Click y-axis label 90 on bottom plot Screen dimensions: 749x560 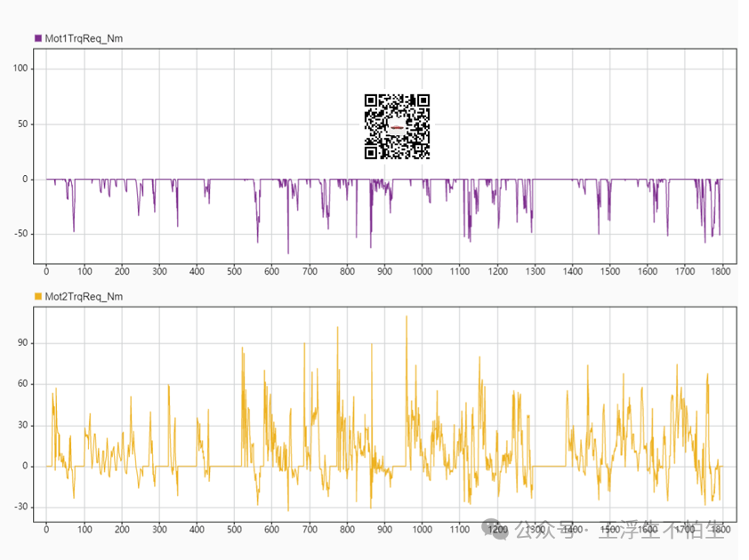22,343
